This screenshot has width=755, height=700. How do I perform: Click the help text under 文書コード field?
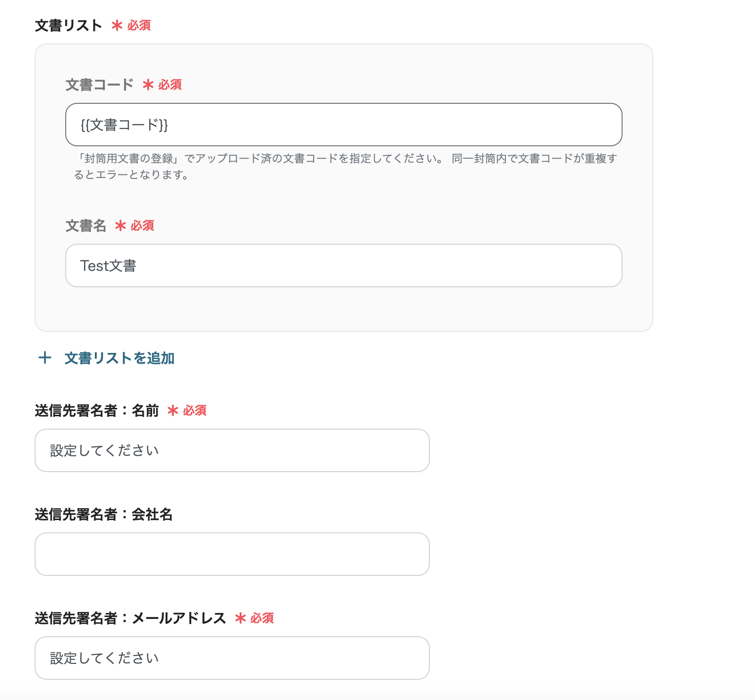point(346,167)
